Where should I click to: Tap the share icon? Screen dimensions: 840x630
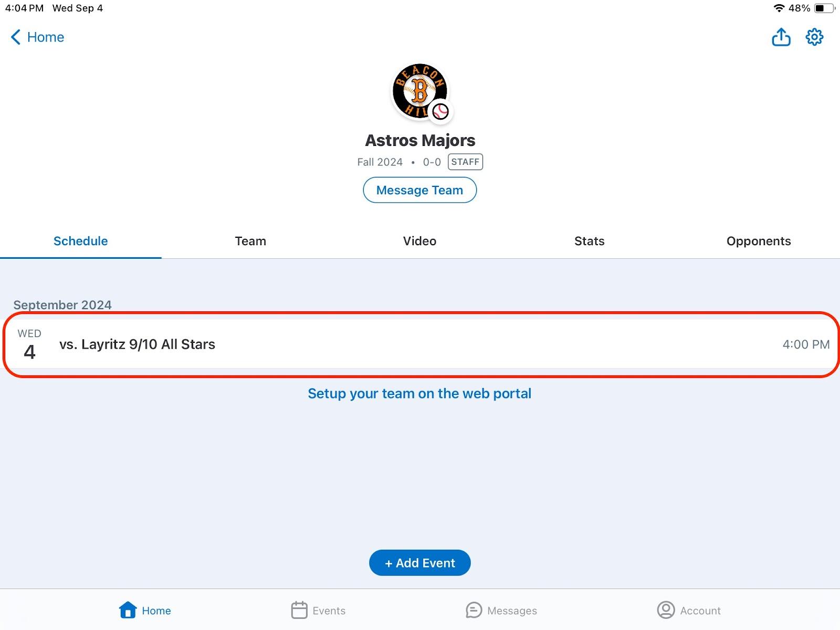781,37
